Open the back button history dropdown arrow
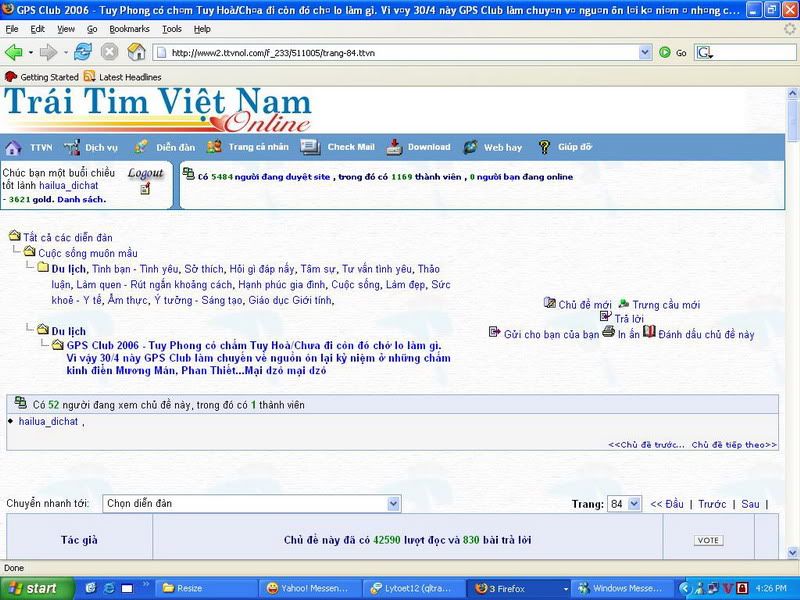This screenshot has width=800, height=600. [x=31, y=52]
